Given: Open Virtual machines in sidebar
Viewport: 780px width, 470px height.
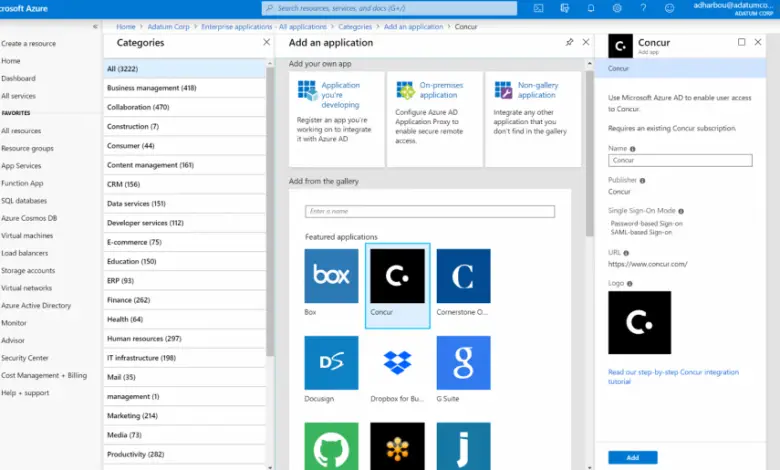Looking at the screenshot, I should pyautogui.click(x=27, y=235).
